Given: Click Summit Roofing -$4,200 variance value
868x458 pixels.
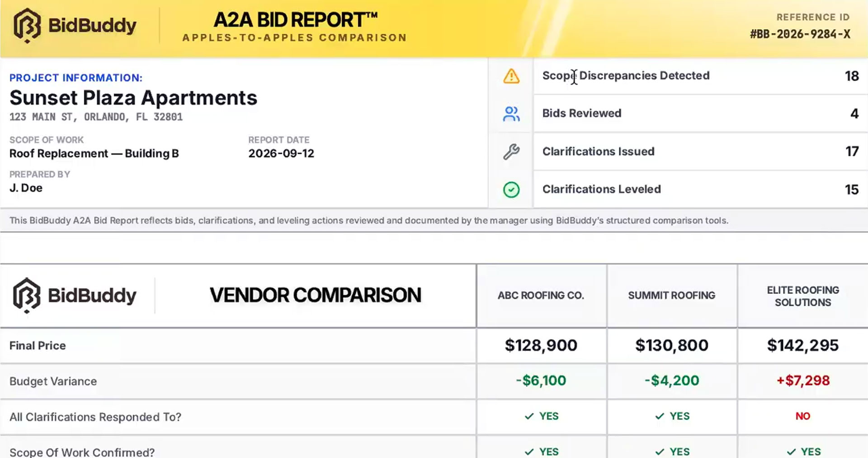Looking at the screenshot, I should pos(672,381).
